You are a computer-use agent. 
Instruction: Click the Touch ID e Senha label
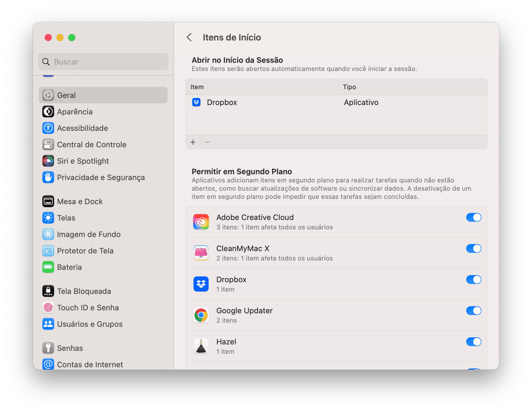(88, 308)
